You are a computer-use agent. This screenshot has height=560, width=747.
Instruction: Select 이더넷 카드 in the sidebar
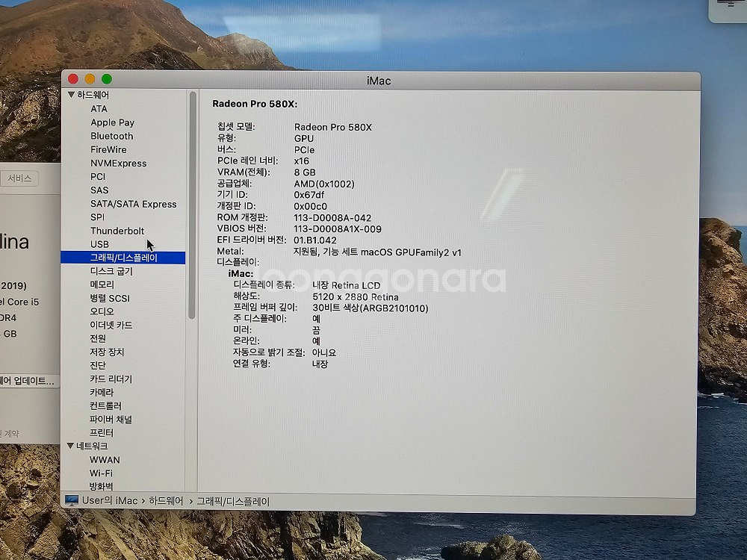(111, 325)
